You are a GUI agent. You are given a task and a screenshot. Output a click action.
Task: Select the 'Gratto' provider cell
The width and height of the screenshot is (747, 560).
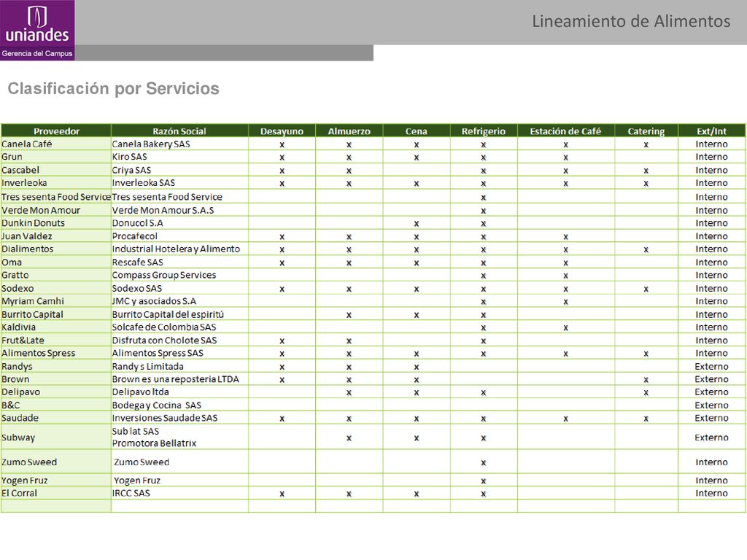pyautogui.click(x=56, y=275)
